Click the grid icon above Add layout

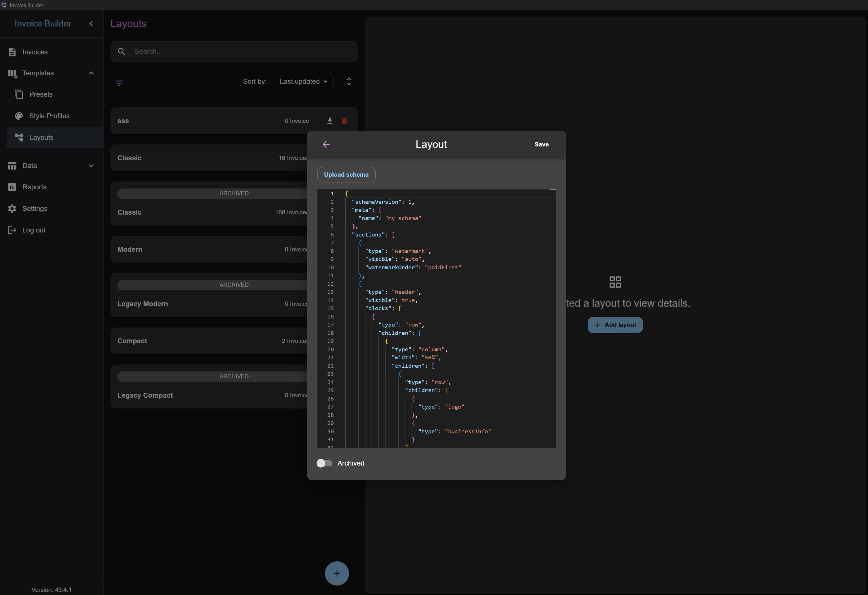click(x=615, y=282)
